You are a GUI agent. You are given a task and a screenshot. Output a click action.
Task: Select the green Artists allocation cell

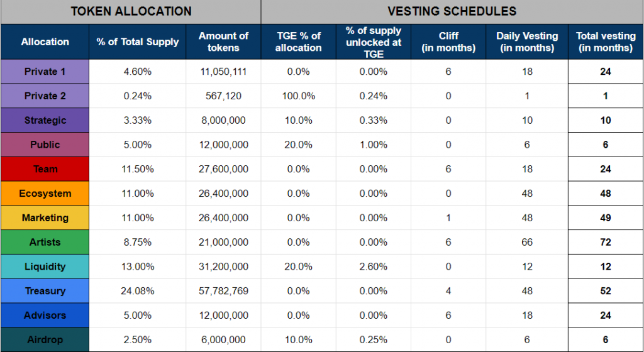[x=45, y=242]
